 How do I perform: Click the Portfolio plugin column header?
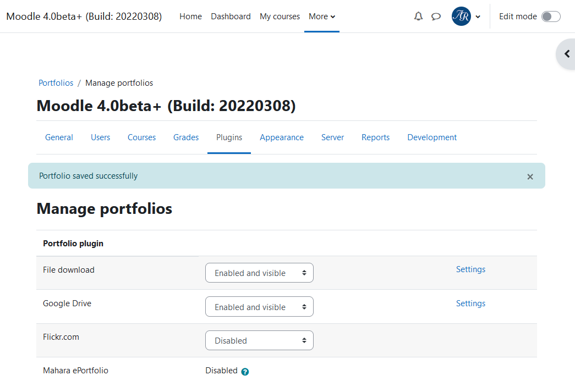(x=73, y=244)
